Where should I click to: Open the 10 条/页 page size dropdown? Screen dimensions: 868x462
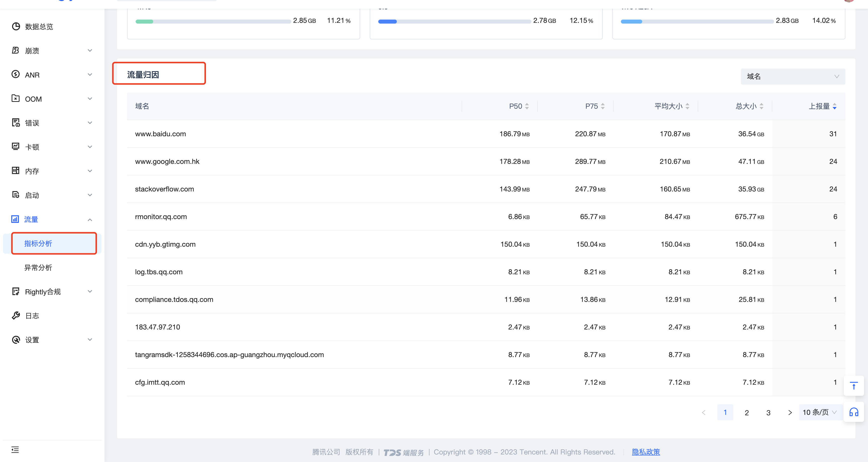click(819, 412)
